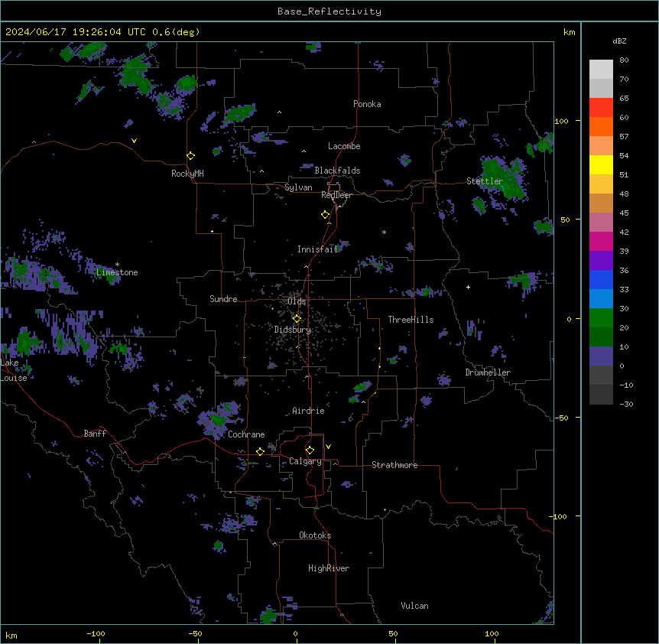Click the Cochrane city label

point(246,434)
